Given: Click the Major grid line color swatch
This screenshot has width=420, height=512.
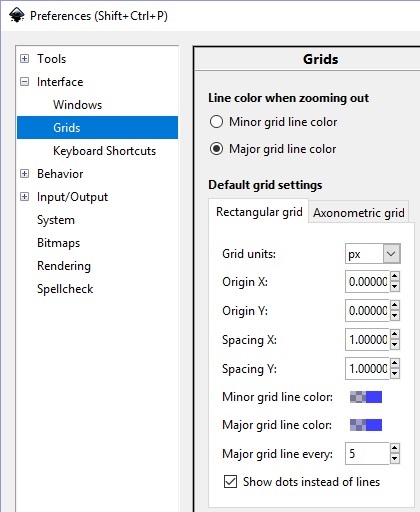Looking at the screenshot, I should coord(366,425).
